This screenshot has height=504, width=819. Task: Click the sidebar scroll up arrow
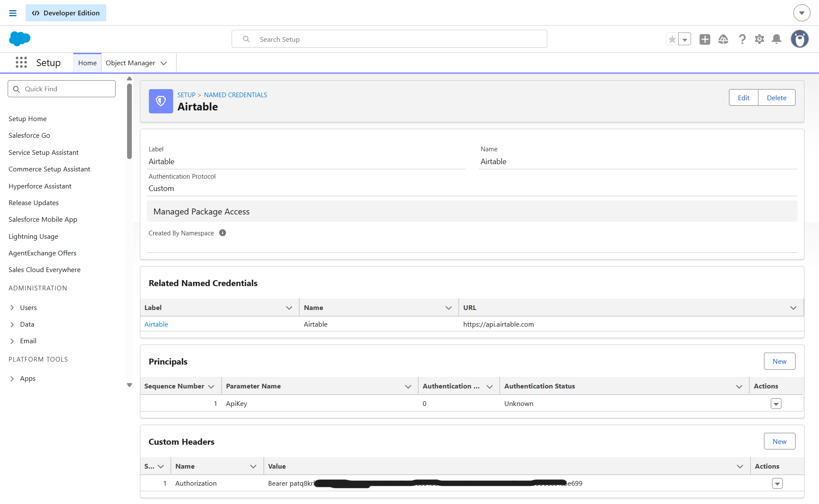129,78
